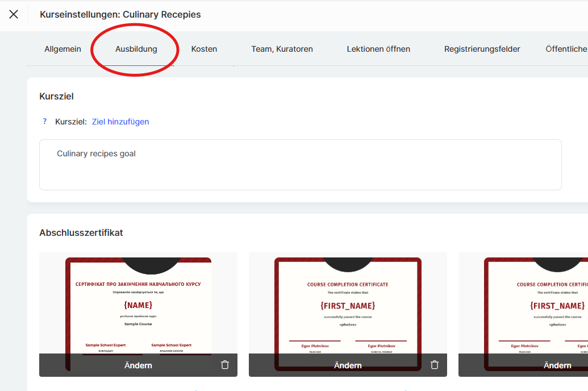Select the Ausbildung tab
This screenshot has width=588, height=391.
pyautogui.click(x=136, y=49)
